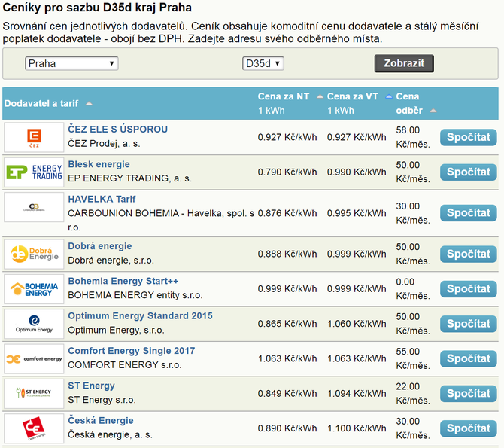Click the ST Energy logo
The height and width of the screenshot is (448, 504).
coord(34,394)
